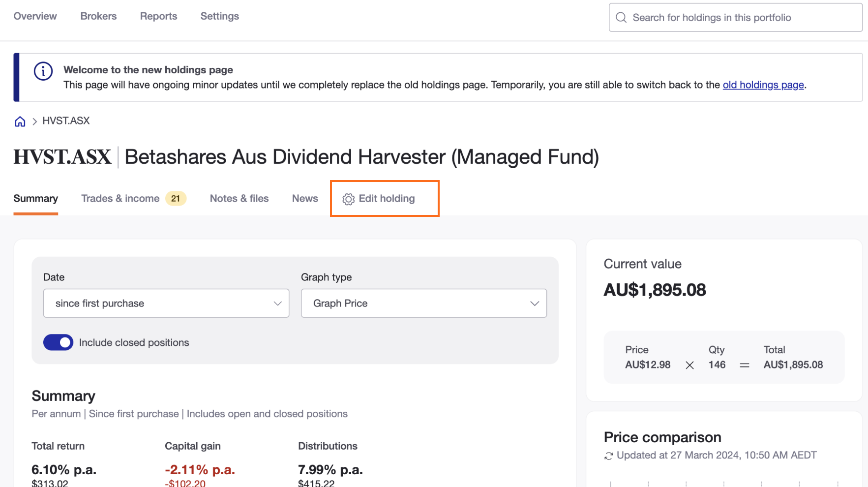Toggle Include closed positions switch

point(58,342)
